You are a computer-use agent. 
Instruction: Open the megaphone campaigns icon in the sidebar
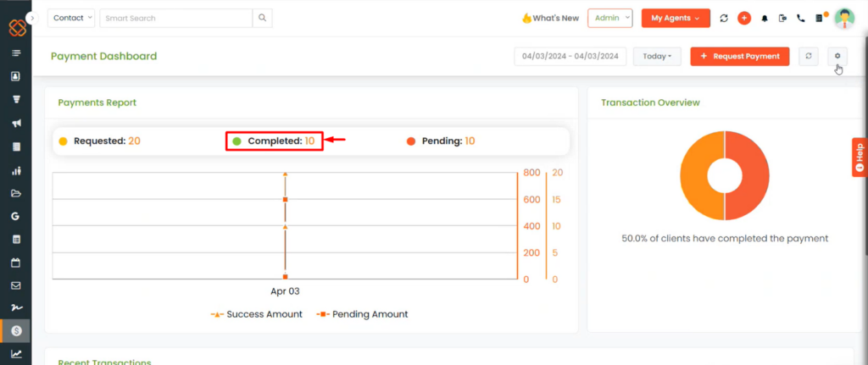(x=16, y=124)
